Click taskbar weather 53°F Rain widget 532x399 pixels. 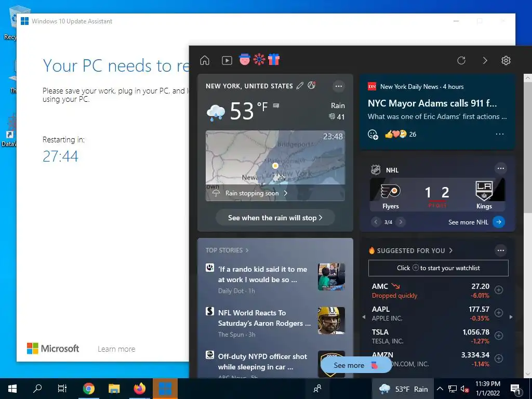[403, 389]
